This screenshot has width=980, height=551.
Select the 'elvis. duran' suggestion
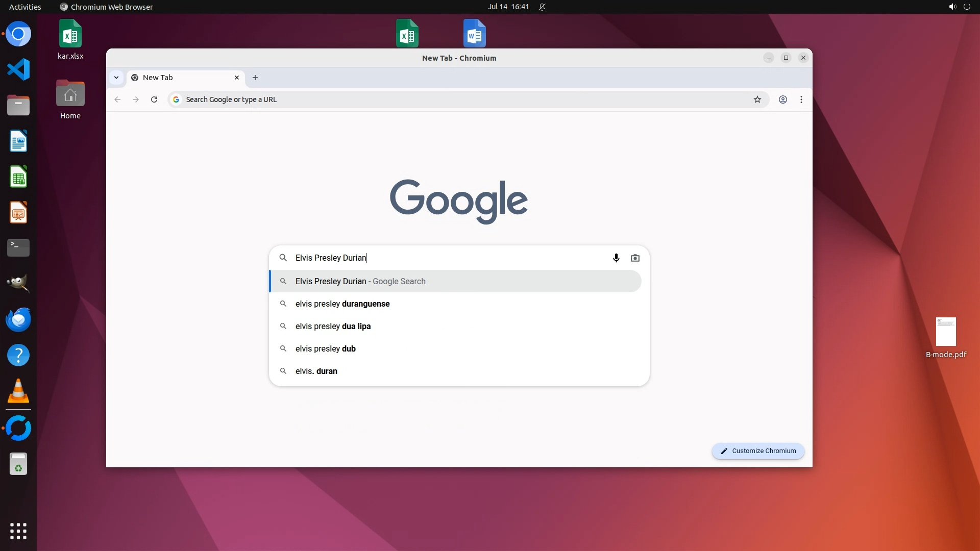(x=316, y=371)
